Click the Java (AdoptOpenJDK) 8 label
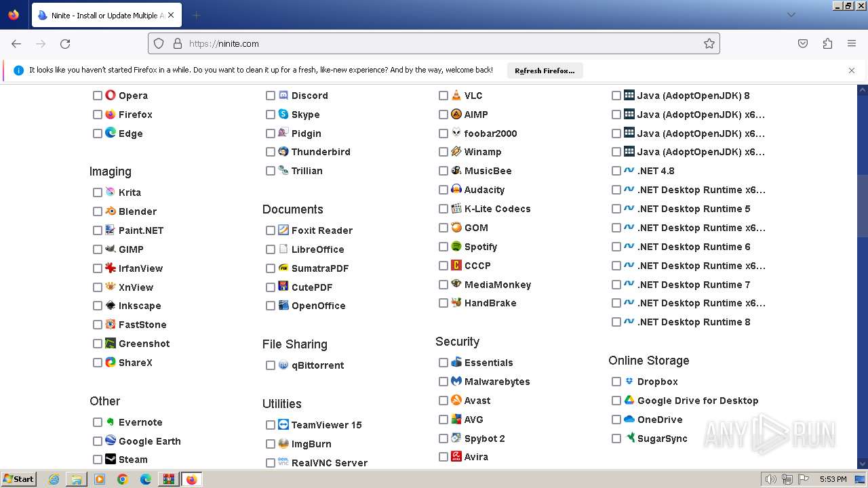 coord(693,96)
